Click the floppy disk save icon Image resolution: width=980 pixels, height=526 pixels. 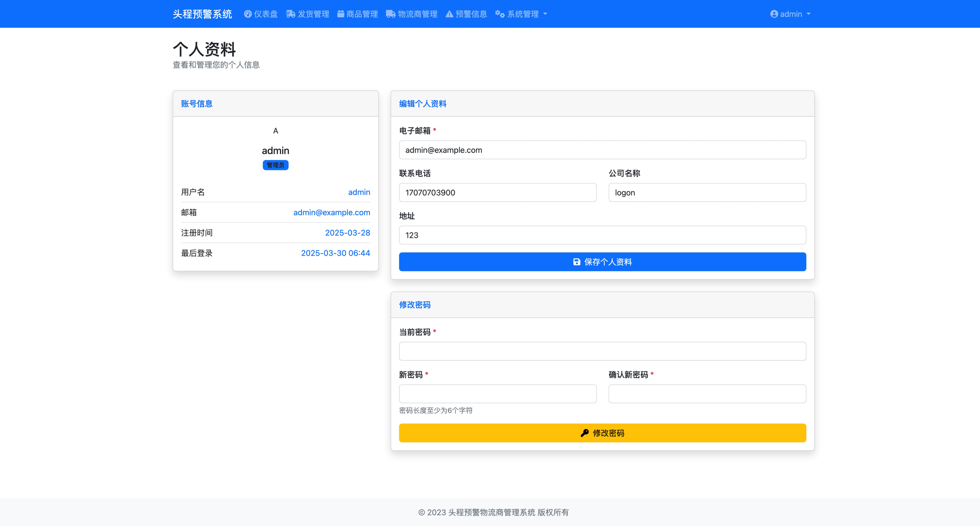[x=577, y=262]
